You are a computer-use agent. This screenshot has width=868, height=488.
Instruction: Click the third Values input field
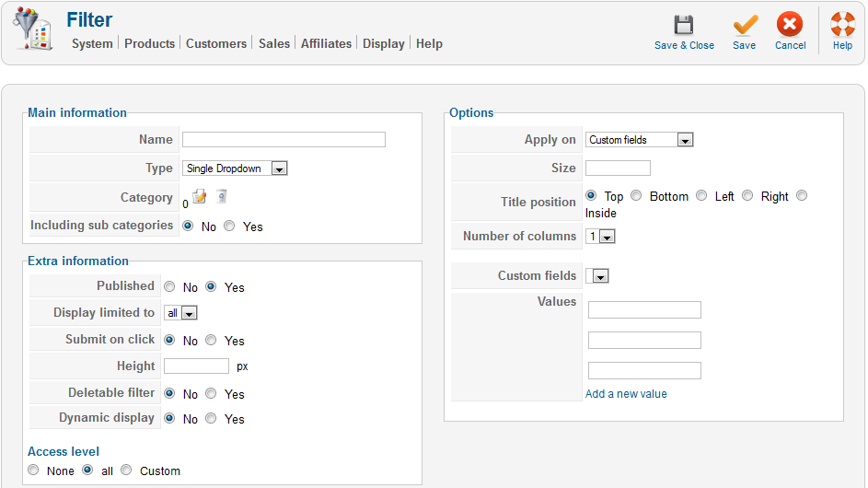(644, 370)
